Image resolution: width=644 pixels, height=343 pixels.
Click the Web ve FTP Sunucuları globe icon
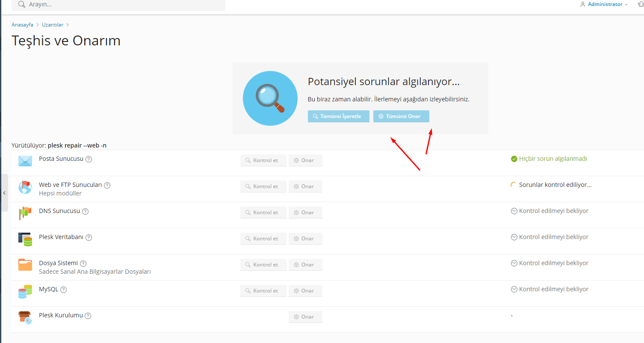25,187
